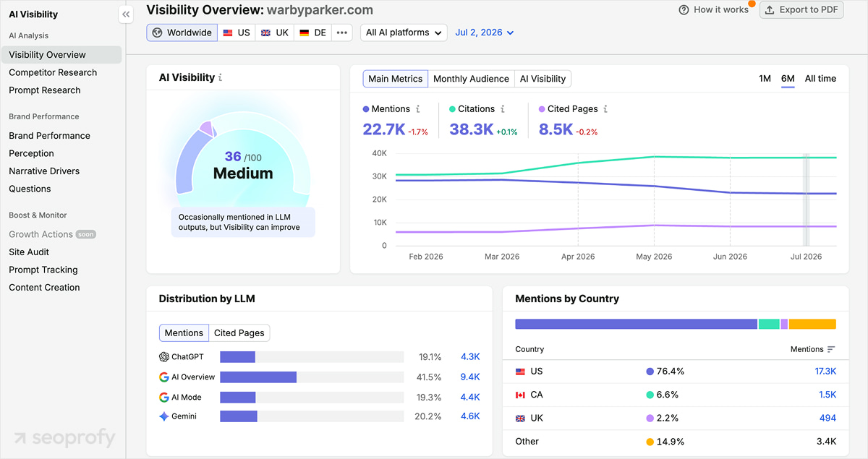Open the All AI platforms dropdown
The width and height of the screenshot is (868, 459).
(x=404, y=33)
